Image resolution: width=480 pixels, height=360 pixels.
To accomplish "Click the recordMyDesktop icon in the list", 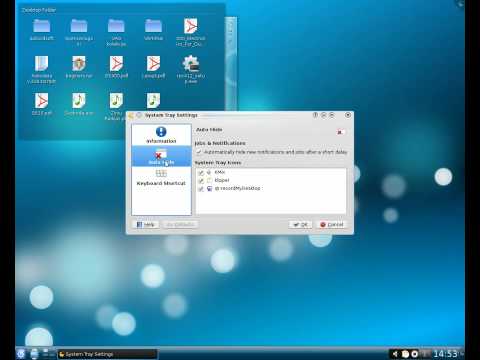I will tap(209, 188).
